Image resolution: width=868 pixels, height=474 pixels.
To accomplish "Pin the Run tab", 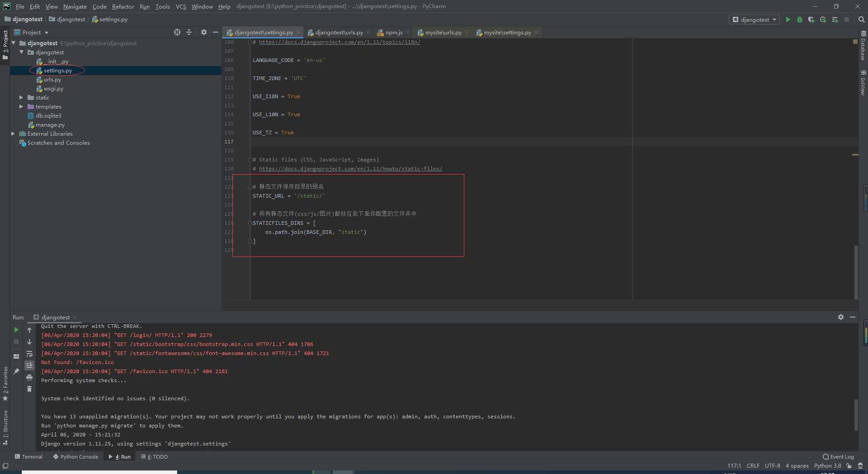I will (16, 371).
